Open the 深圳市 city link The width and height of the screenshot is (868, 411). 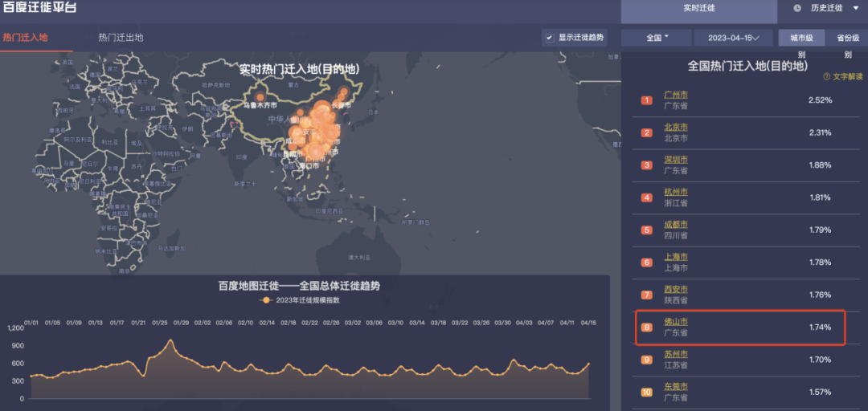[676, 160]
